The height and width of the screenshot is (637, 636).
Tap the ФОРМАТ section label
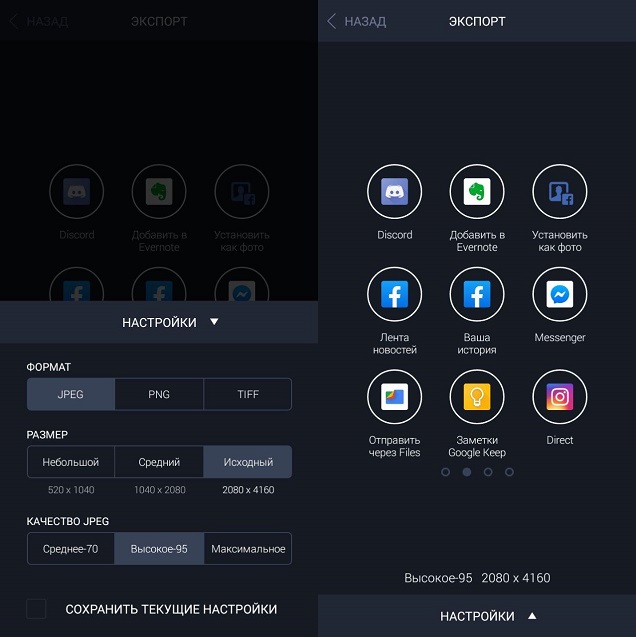[49, 367]
